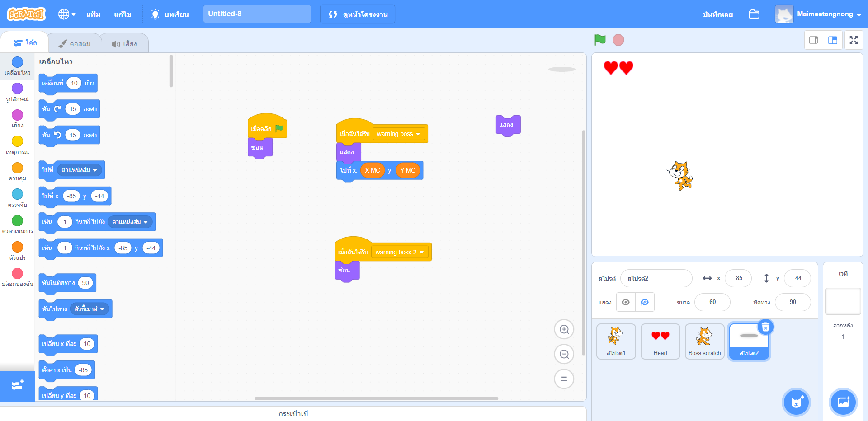
Task: Enter full screen stage mode
Action: (854, 40)
